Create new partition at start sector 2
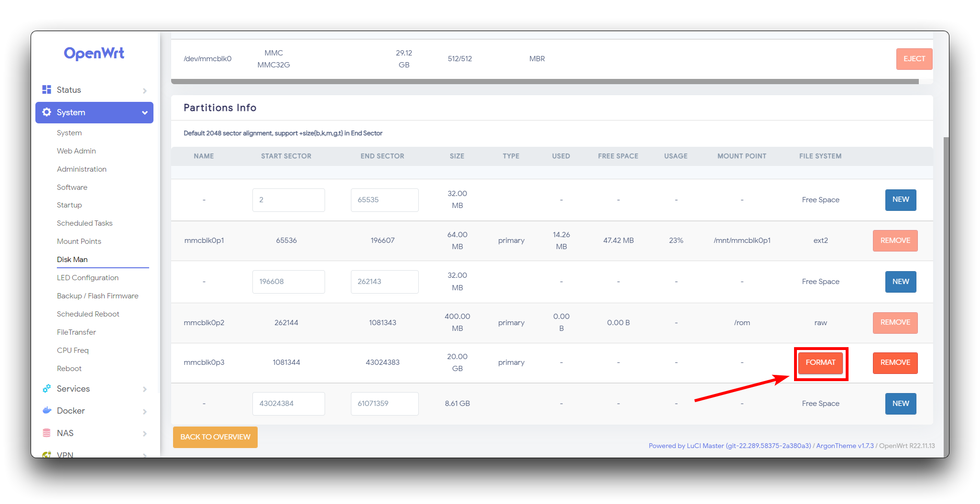The width and height of the screenshot is (980, 504). click(x=901, y=200)
